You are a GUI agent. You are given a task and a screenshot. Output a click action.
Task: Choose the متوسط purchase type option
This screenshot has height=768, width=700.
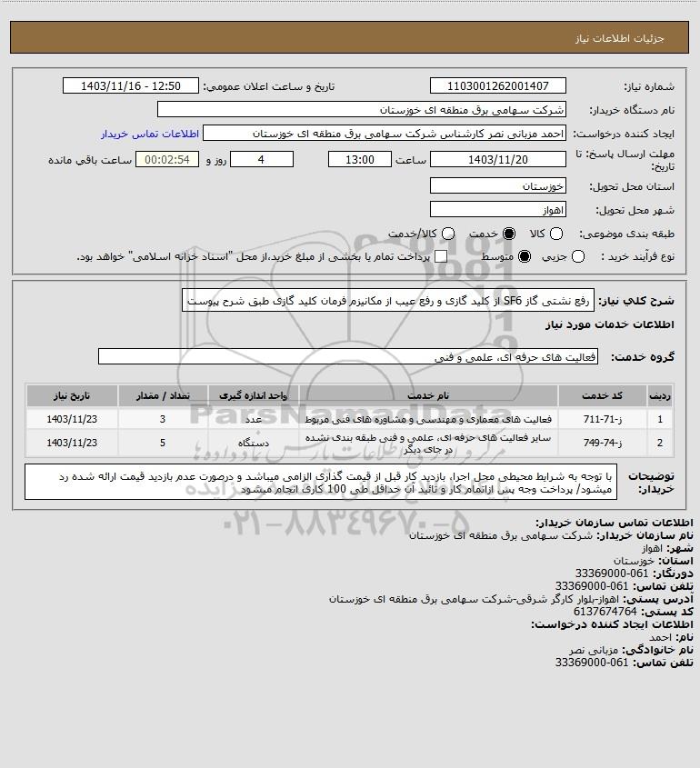pyautogui.click(x=525, y=256)
